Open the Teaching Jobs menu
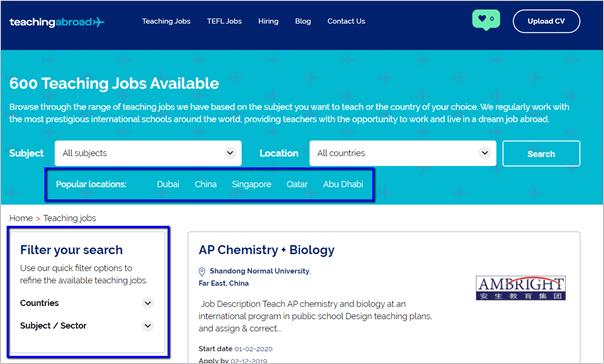 tap(166, 21)
